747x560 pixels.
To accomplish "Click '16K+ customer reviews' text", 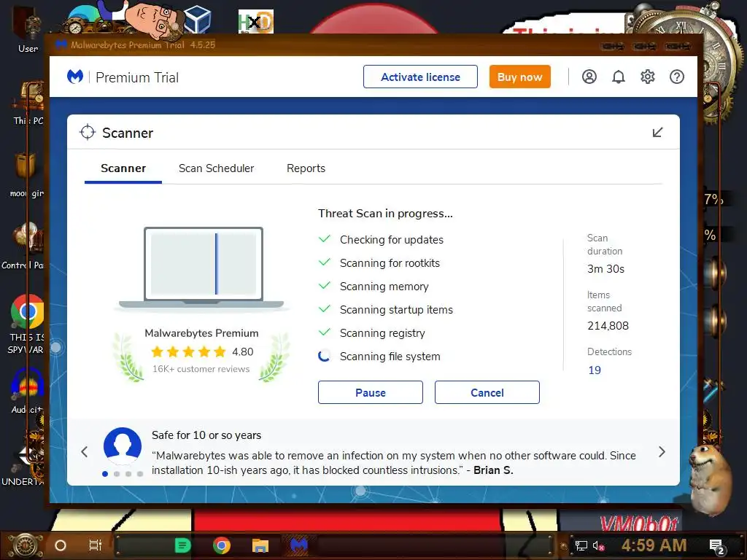I will [201, 369].
